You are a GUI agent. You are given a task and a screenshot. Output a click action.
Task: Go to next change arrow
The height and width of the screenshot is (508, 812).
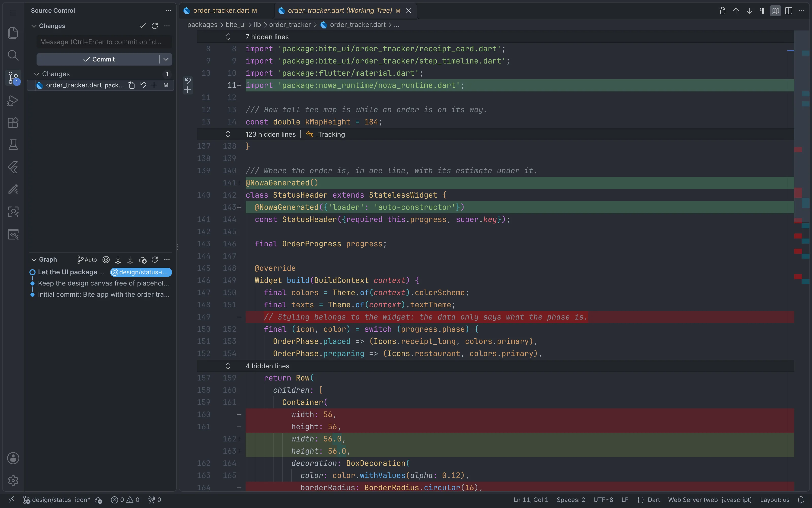click(x=749, y=11)
